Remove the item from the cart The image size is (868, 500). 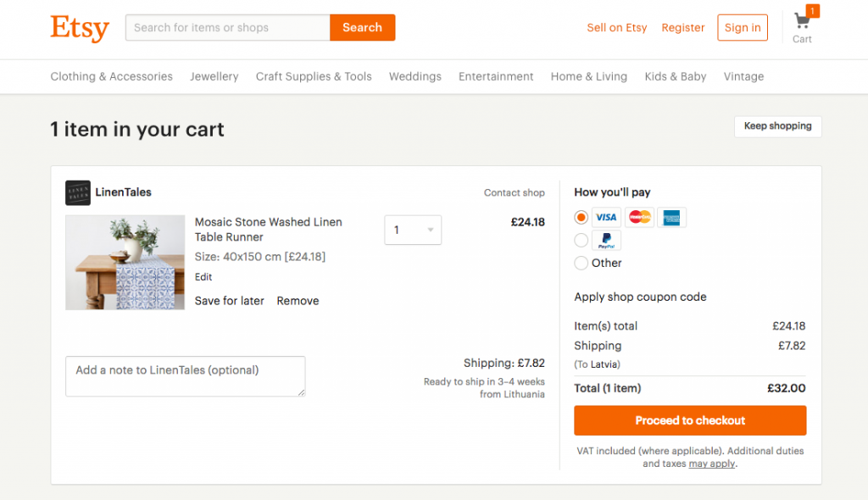[298, 301]
